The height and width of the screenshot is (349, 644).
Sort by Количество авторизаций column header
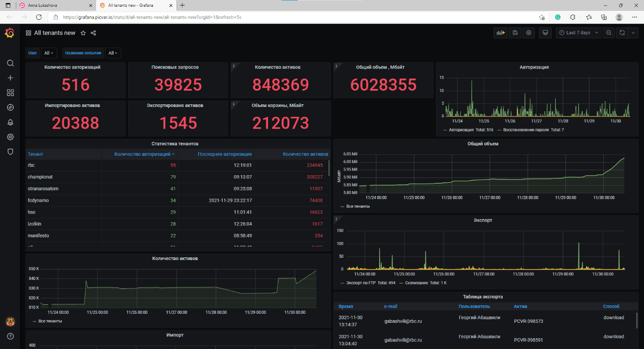(x=144, y=154)
